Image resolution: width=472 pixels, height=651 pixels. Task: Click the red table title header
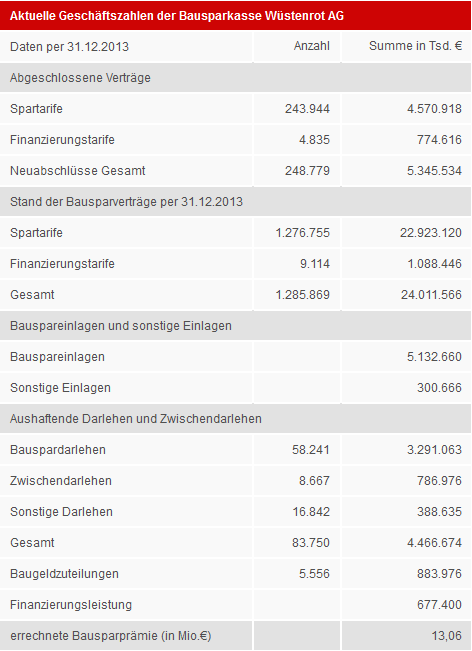pos(236,15)
